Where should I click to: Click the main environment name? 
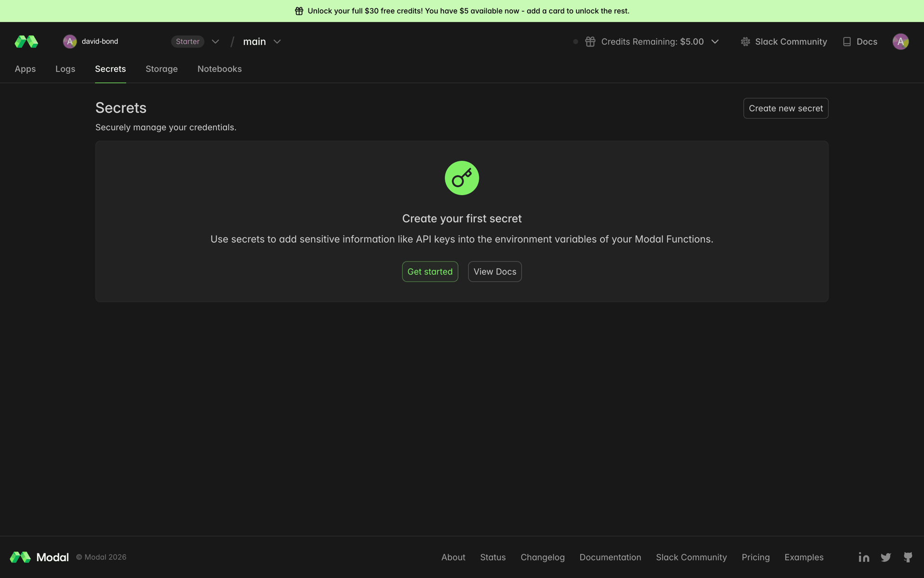[255, 41]
